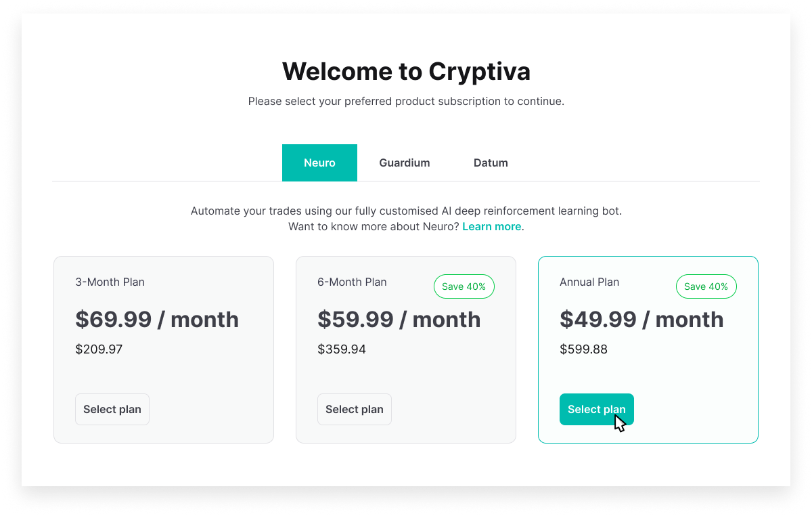This screenshot has width=812, height=516.
Task: Click the $599.88 total amount
Action: coord(583,350)
